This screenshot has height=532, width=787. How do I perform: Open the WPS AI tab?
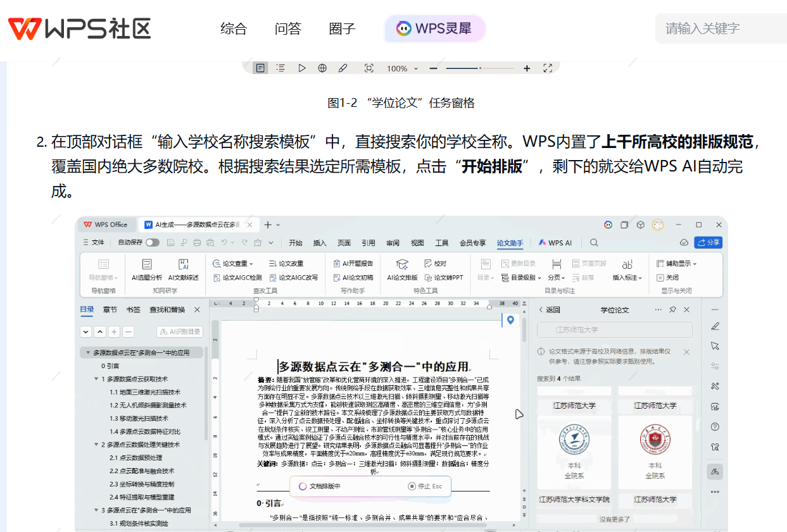(555, 243)
